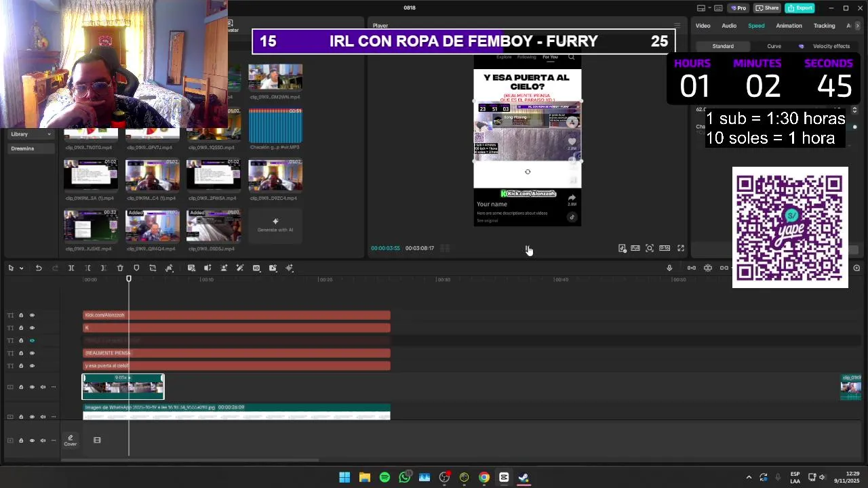Switch to the Video tab
The image size is (868, 488).
pyautogui.click(x=703, y=26)
